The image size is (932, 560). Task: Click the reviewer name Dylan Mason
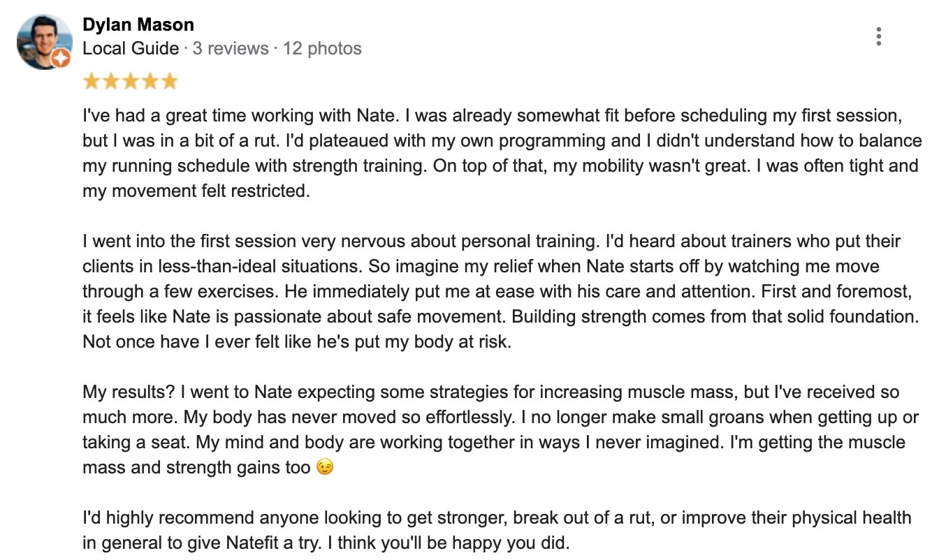(138, 25)
